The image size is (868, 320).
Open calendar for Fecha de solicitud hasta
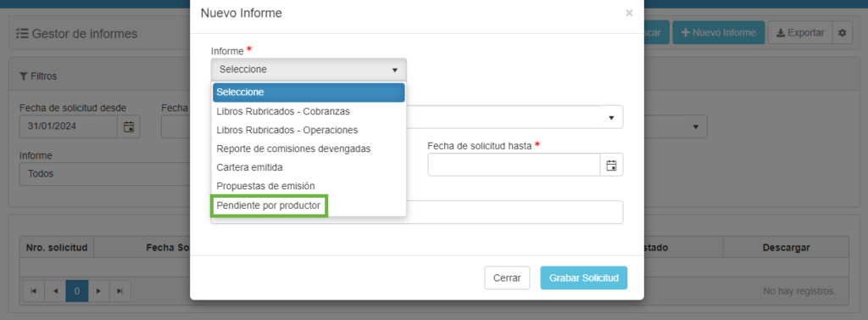pos(612,165)
